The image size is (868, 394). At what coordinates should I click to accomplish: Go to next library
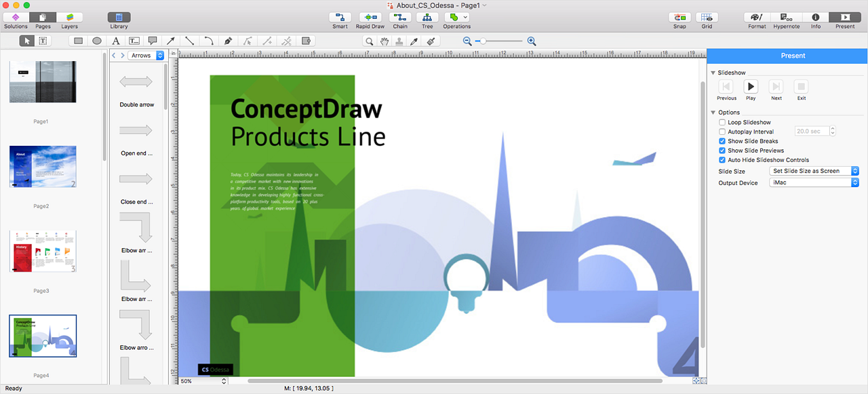click(122, 56)
